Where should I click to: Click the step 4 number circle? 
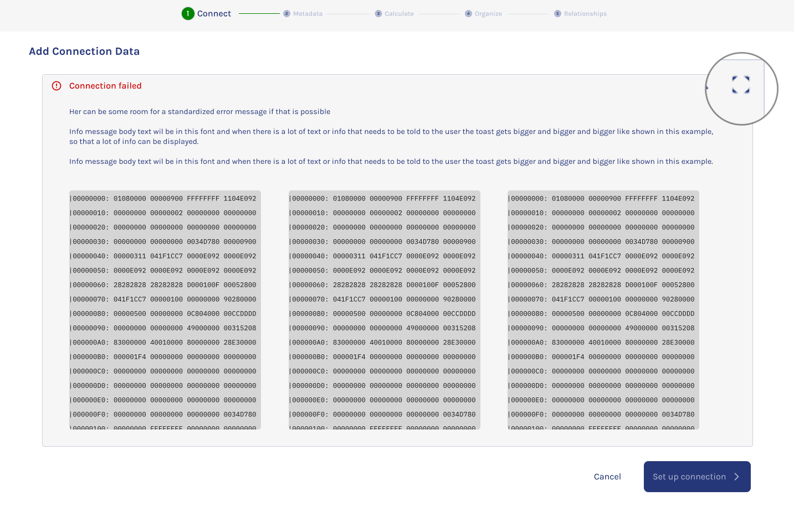point(468,14)
